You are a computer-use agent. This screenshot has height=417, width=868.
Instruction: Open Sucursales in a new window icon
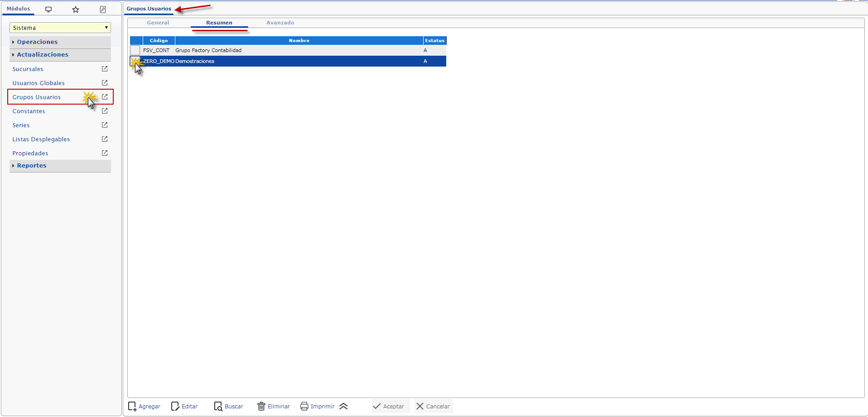pos(105,69)
